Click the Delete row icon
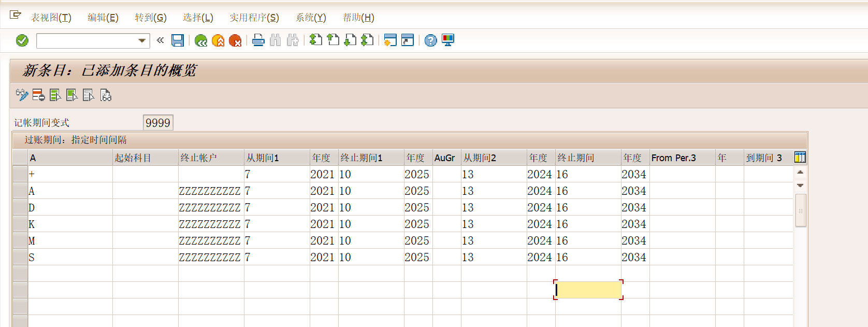 [x=38, y=95]
